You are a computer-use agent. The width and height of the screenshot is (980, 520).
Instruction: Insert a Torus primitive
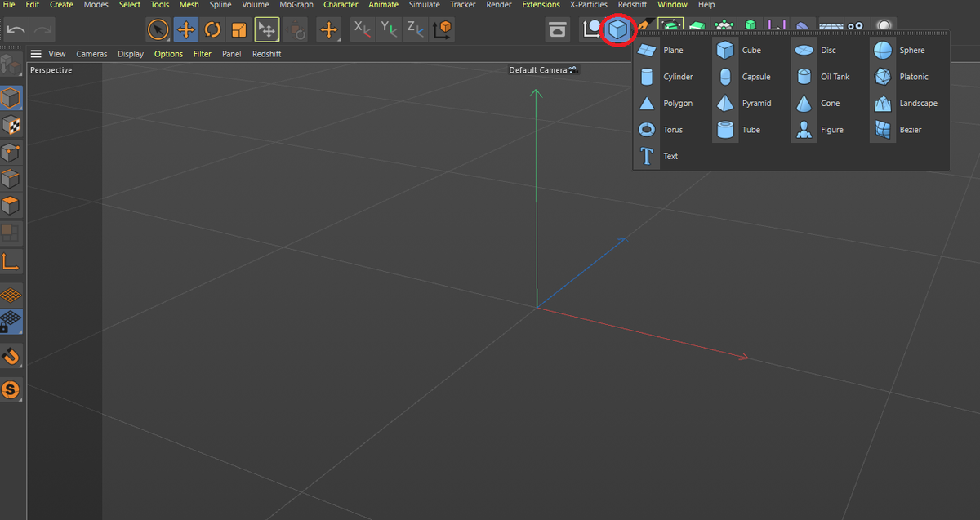(x=660, y=130)
